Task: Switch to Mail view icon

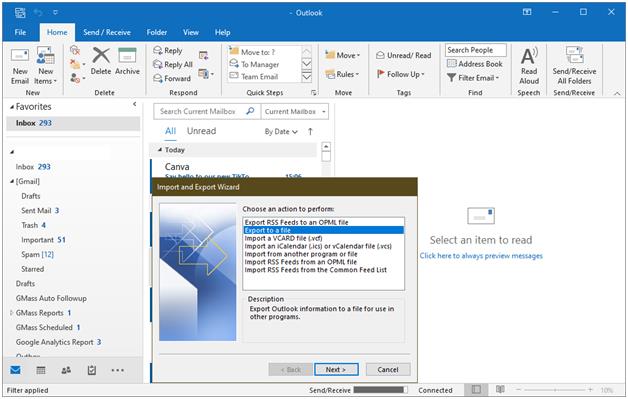Action: [x=16, y=370]
